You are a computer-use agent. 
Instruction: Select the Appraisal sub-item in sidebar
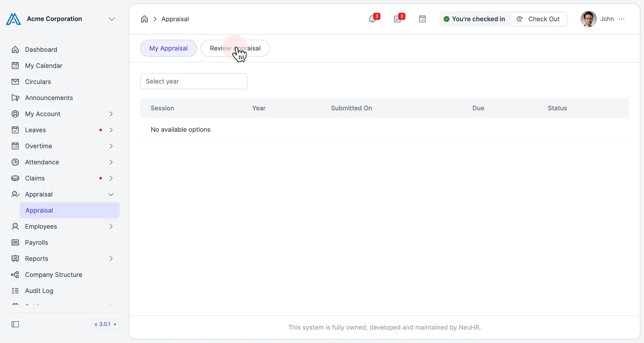coord(70,210)
